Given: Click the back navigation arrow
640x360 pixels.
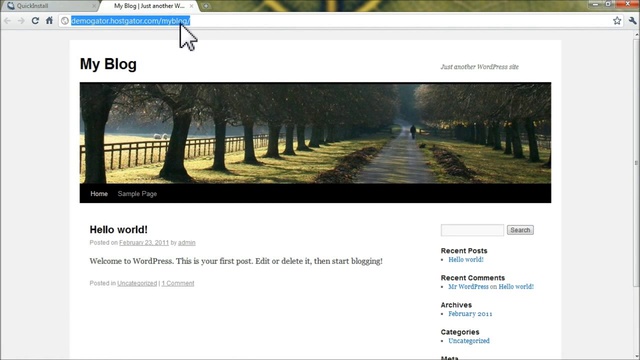Looking at the screenshot, I should [8, 20].
